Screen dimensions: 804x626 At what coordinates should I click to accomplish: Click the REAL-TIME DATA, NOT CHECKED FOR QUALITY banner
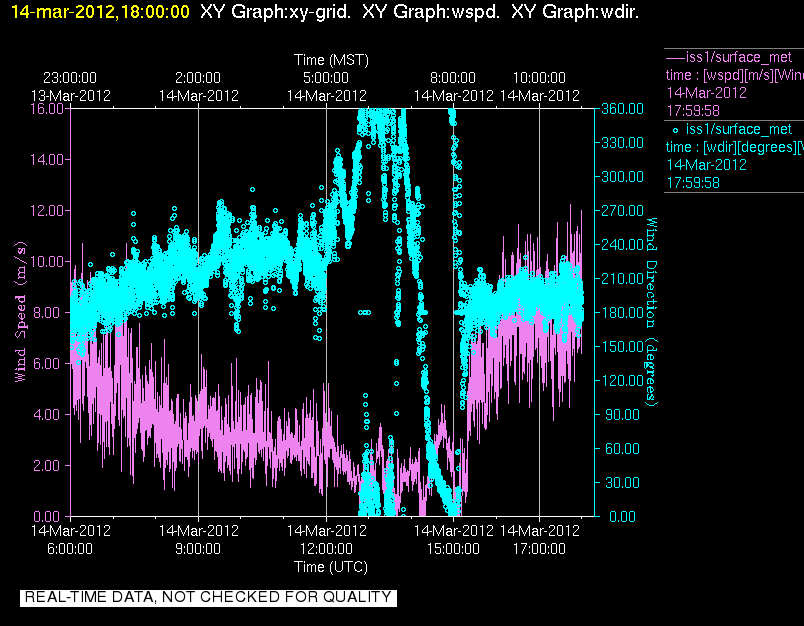[x=208, y=598]
